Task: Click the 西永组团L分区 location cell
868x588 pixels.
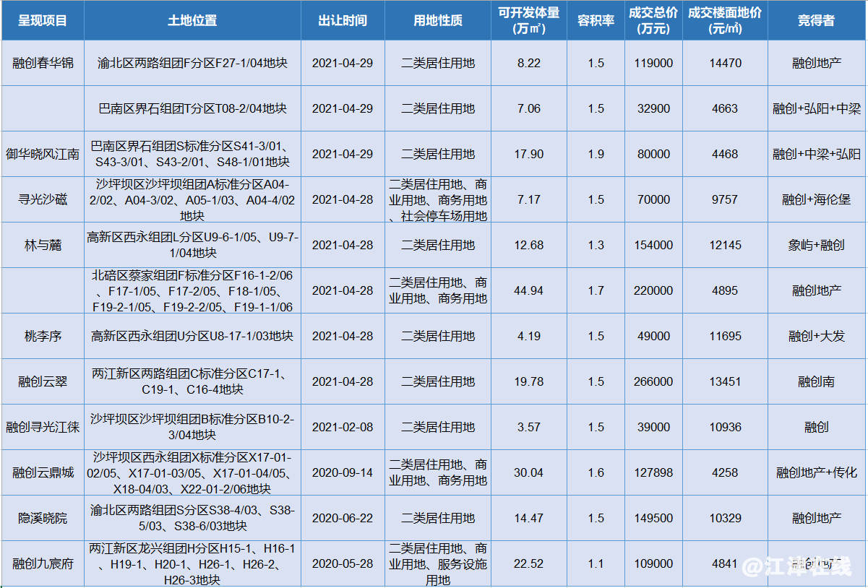Action: (192, 245)
